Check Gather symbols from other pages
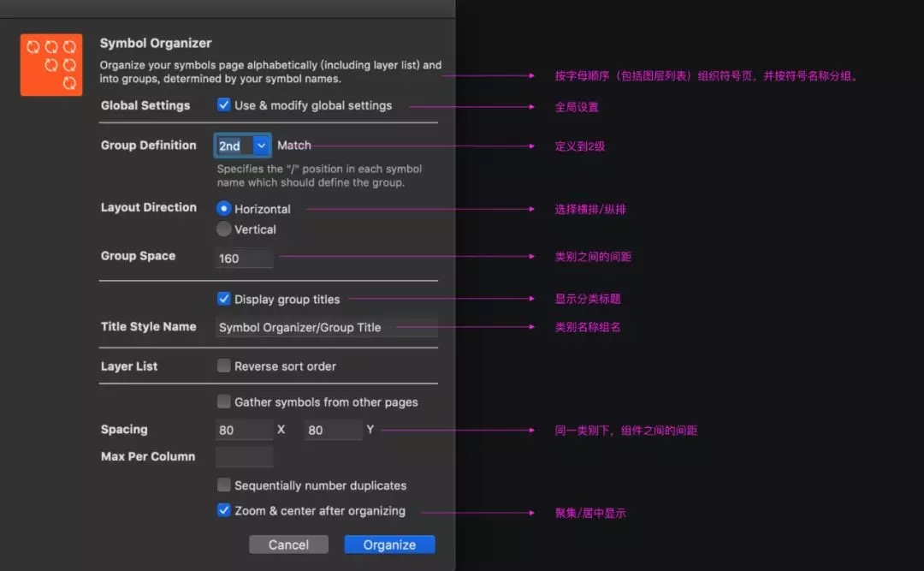 224,401
